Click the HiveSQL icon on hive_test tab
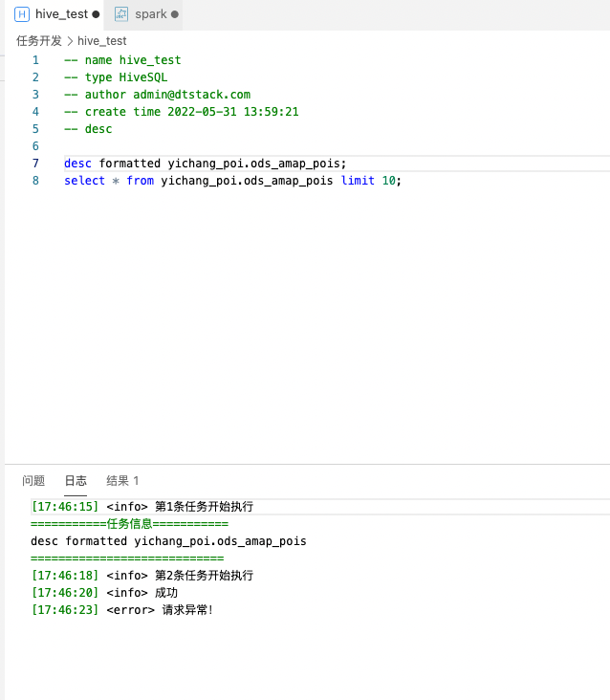The width and height of the screenshot is (610, 700). point(22,14)
